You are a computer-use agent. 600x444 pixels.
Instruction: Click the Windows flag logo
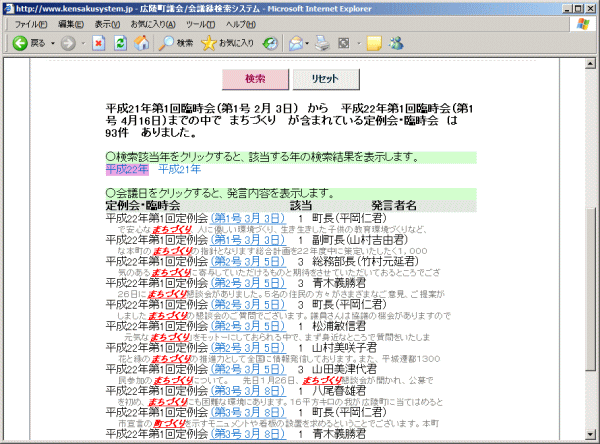point(583,24)
